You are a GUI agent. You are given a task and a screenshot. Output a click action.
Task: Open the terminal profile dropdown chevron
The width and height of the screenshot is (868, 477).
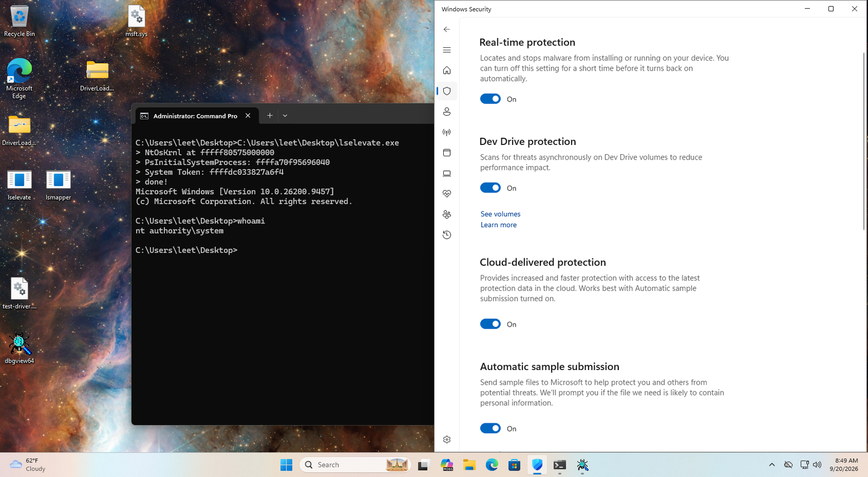[285, 116]
